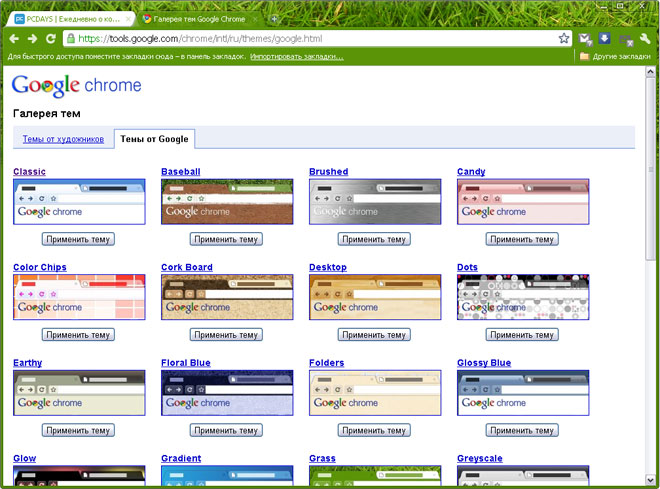This screenshot has width=660, height=489.
Task: Click the browser Forward arrow
Action: click(x=32, y=39)
